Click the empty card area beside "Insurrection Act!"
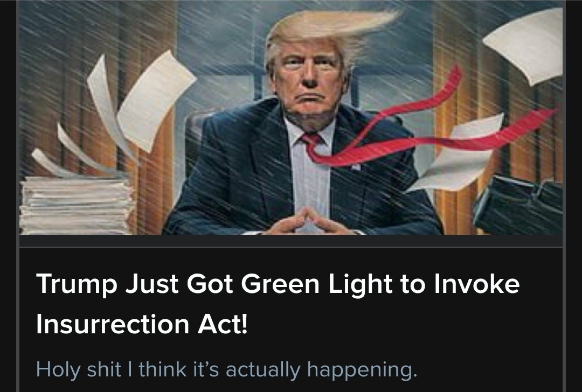 (405, 324)
